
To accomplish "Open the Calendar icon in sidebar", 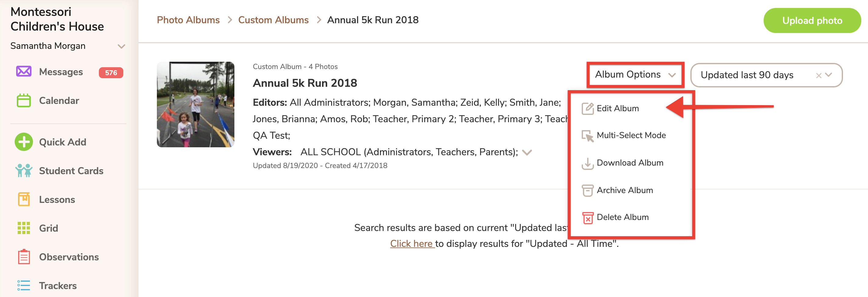I will [x=24, y=100].
